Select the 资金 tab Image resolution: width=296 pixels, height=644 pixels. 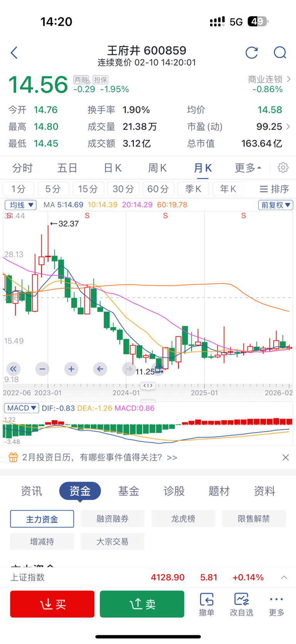coord(80,491)
